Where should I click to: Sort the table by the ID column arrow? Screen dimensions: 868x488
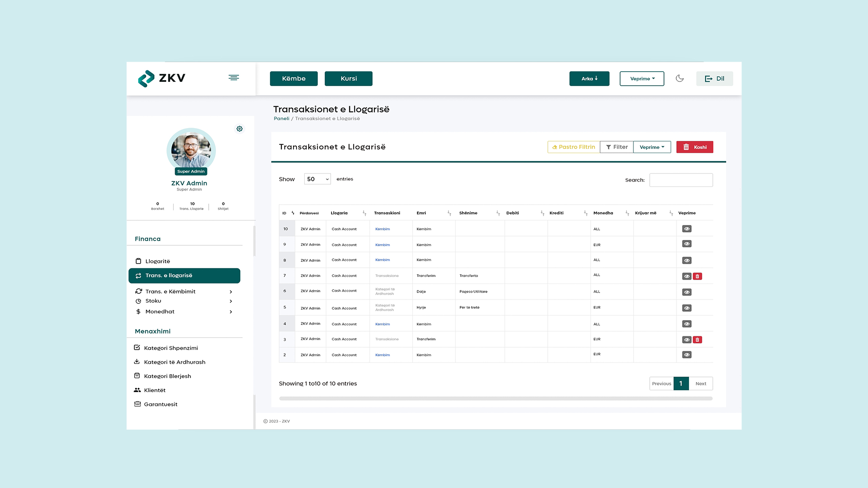coord(293,213)
